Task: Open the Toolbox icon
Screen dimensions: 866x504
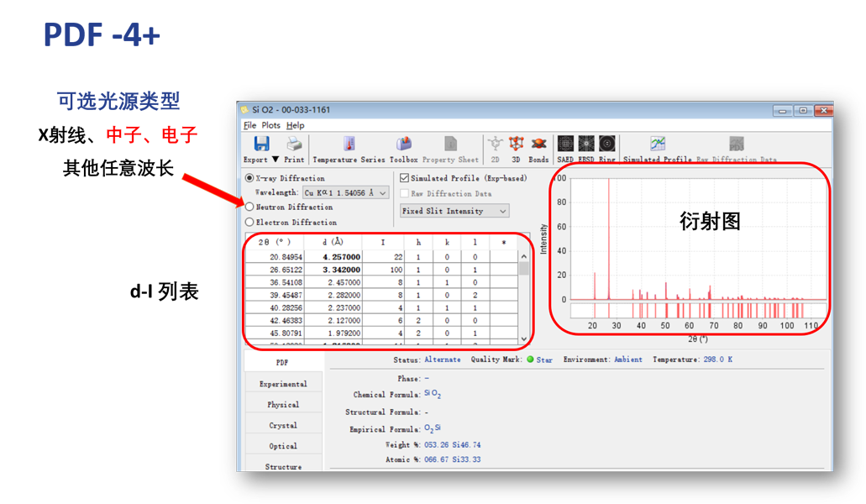Action: coord(404,144)
